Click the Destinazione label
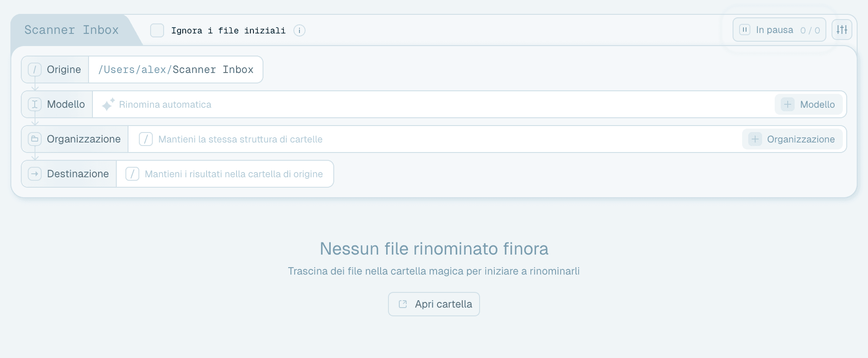Viewport: 868px width, 358px height. tap(78, 174)
